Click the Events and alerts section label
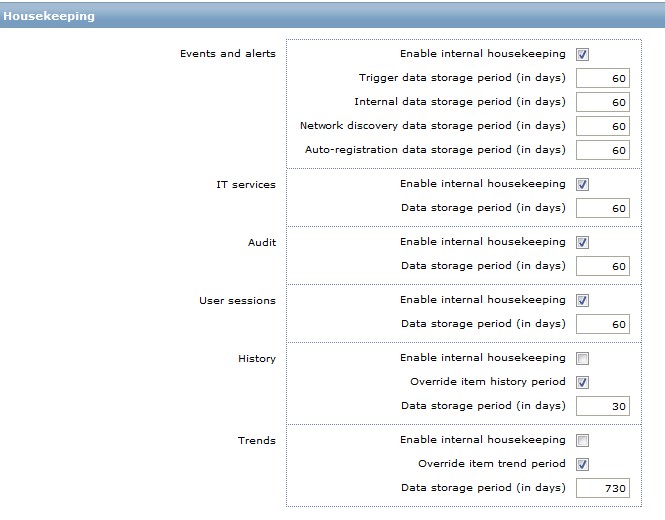 click(x=228, y=54)
